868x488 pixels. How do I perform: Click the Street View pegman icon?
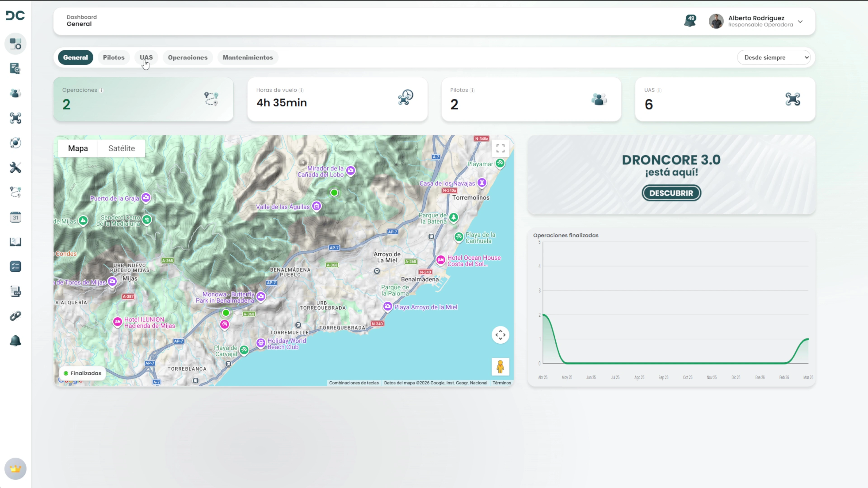coord(500,367)
